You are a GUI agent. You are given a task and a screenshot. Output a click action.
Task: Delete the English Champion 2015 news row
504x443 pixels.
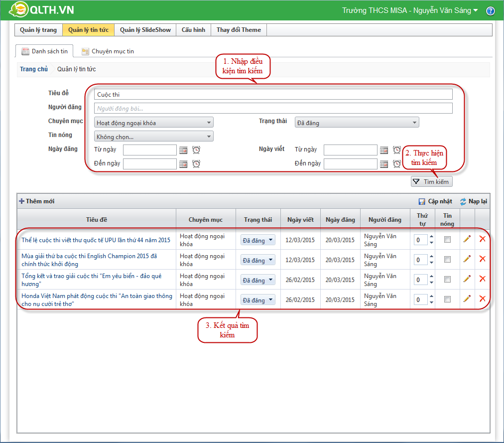[482, 259]
